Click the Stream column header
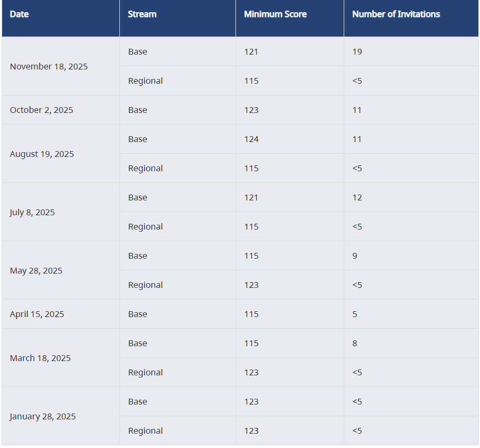480x448 pixels. [142, 14]
